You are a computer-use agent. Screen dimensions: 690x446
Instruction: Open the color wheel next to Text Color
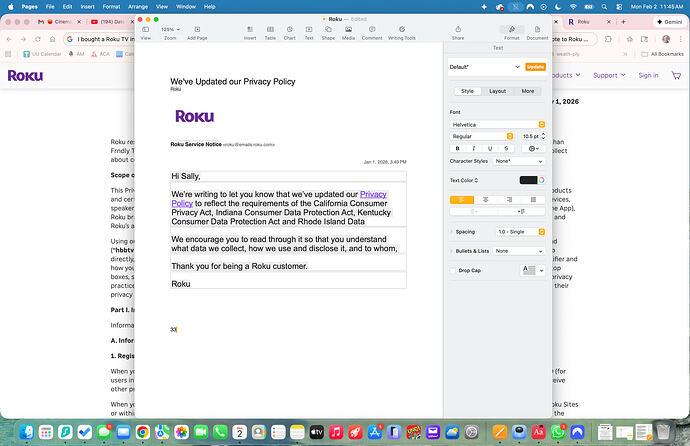click(542, 180)
